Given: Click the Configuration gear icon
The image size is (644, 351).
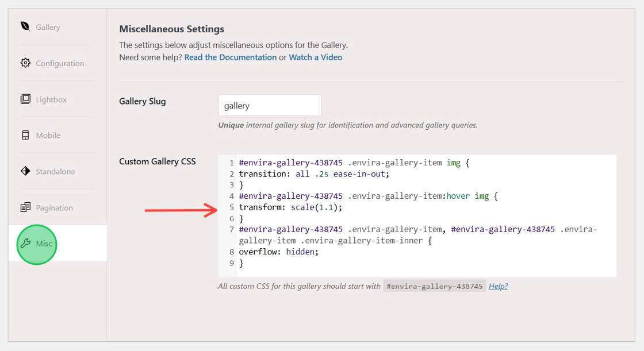Looking at the screenshot, I should pos(25,63).
